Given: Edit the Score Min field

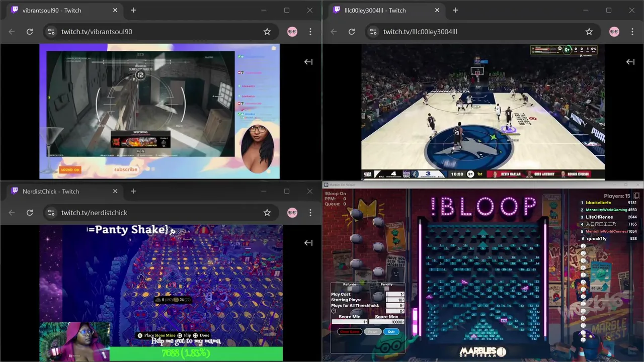Looking at the screenshot, I should click(350, 322).
